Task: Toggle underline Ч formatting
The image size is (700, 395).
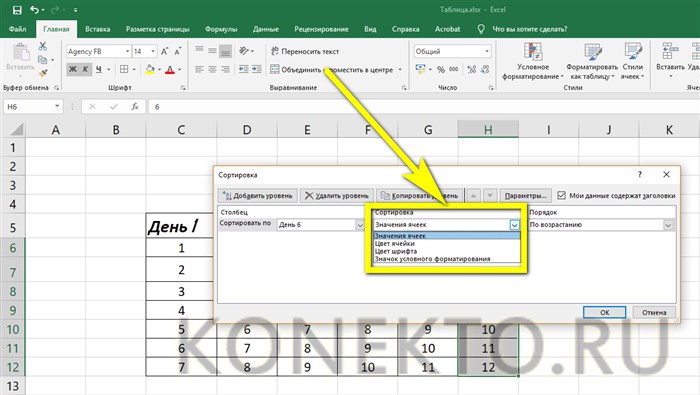Action: pos(99,69)
